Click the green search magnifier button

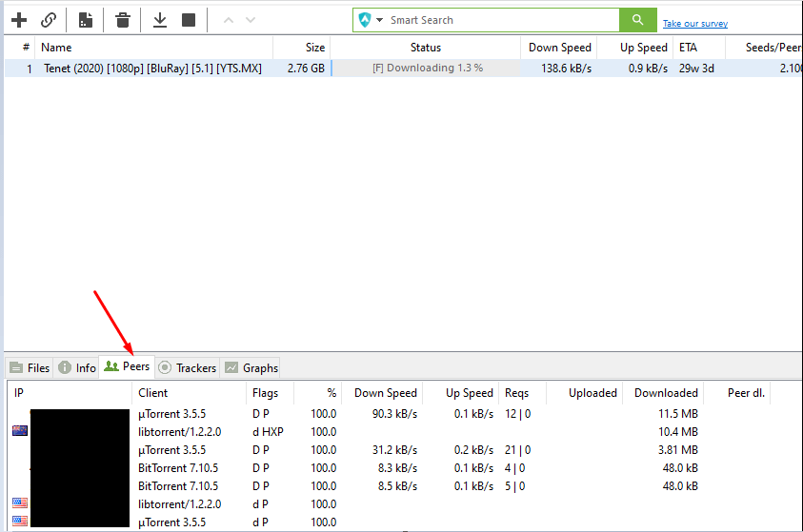637,20
